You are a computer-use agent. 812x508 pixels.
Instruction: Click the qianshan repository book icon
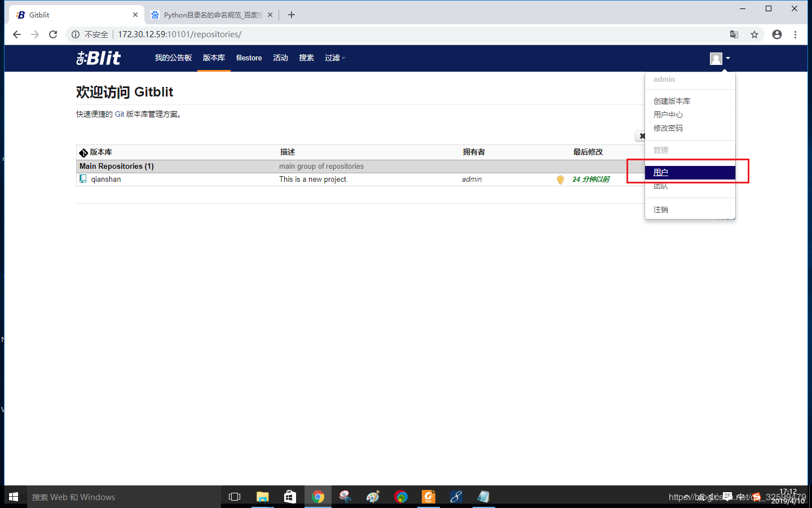pos(83,179)
